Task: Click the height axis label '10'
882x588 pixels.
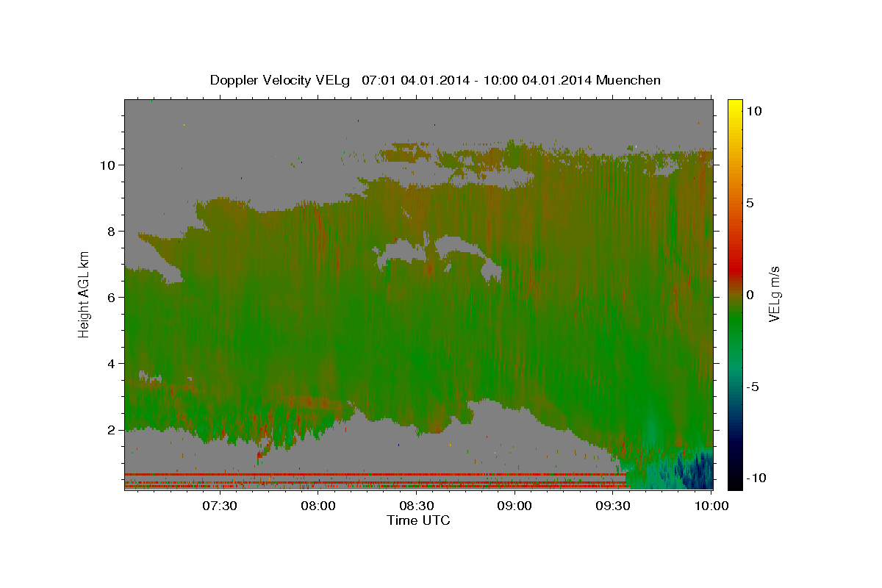Action: (x=107, y=165)
